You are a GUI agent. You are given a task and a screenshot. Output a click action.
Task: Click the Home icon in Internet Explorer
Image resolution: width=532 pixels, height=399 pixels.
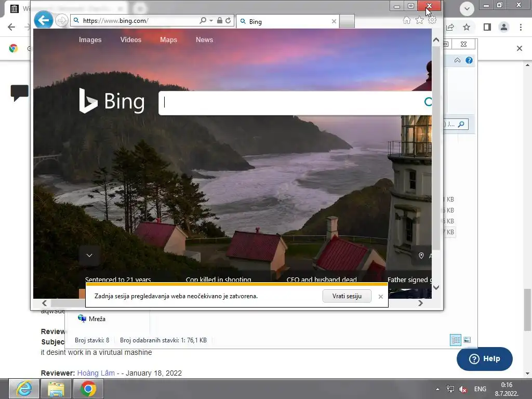click(x=406, y=20)
